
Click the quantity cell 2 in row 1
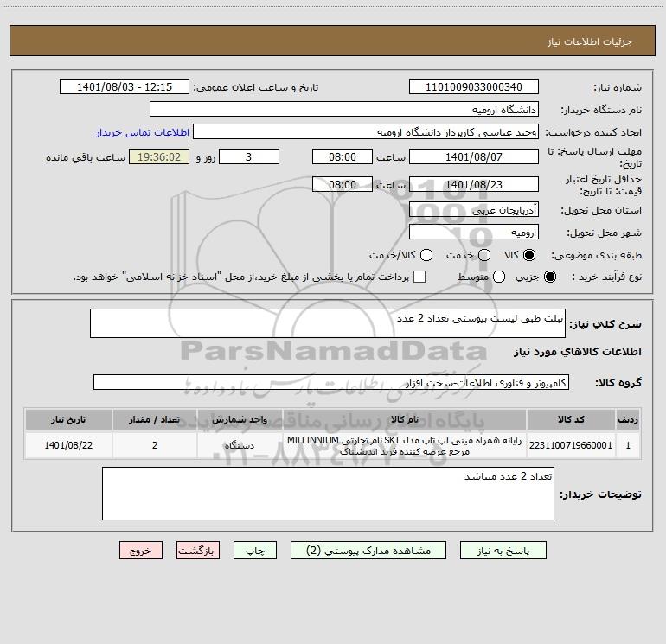click(155, 445)
